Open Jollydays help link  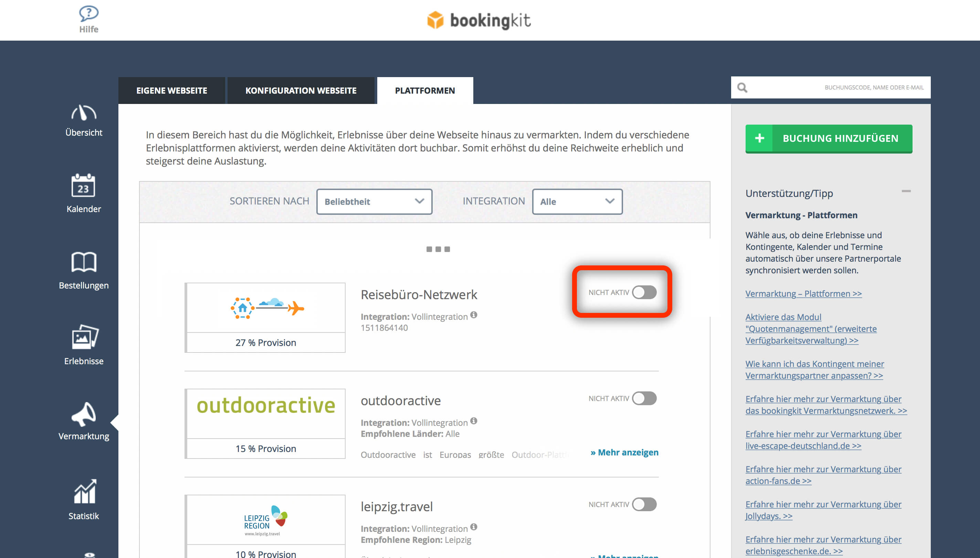[x=823, y=510]
